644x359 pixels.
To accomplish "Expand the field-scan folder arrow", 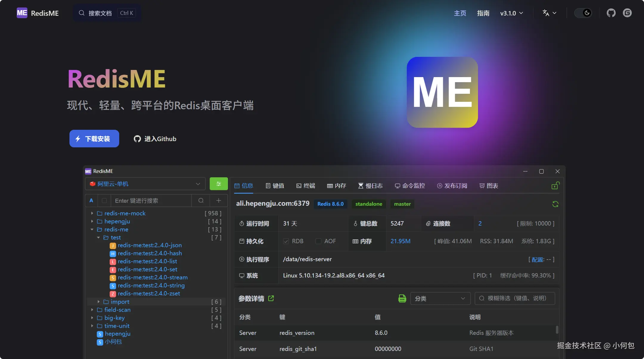I will 92,310.
